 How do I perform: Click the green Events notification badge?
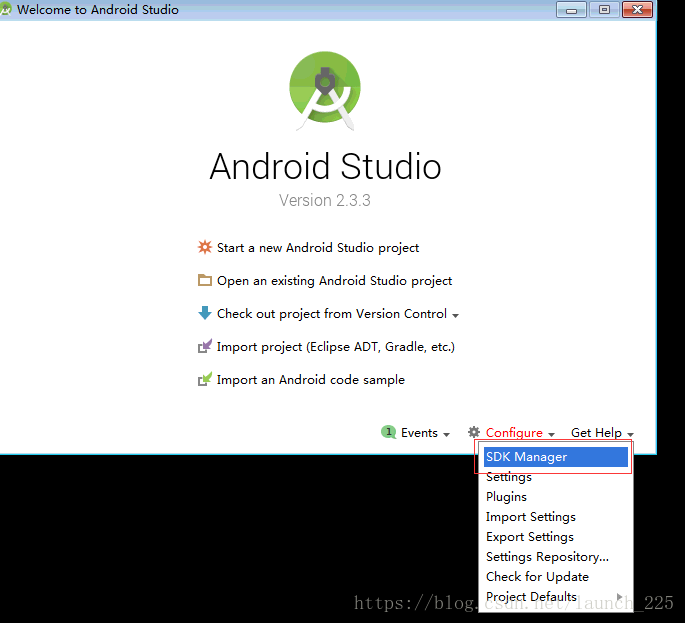pos(388,432)
